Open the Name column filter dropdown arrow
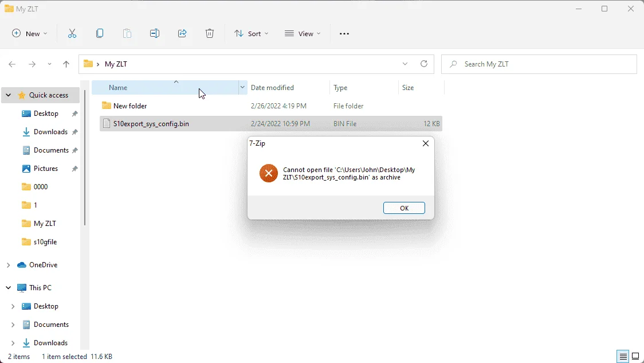 [x=242, y=88]
